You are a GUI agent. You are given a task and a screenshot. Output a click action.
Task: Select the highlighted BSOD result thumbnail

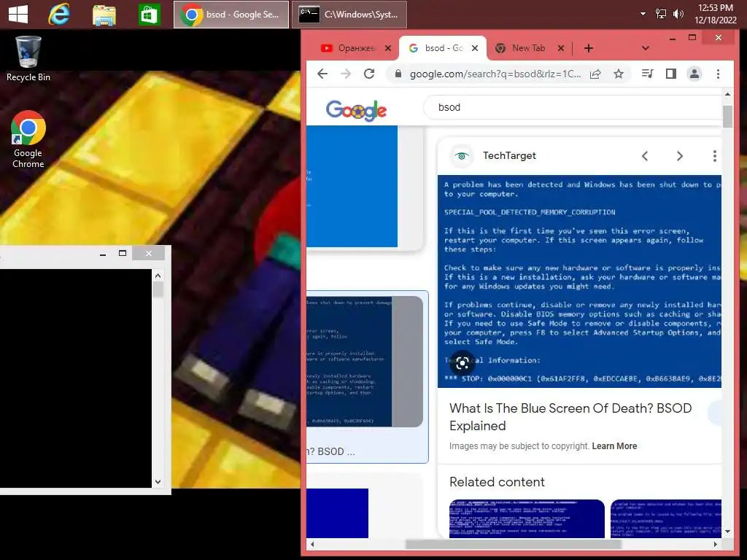click(x=365, y=362)
